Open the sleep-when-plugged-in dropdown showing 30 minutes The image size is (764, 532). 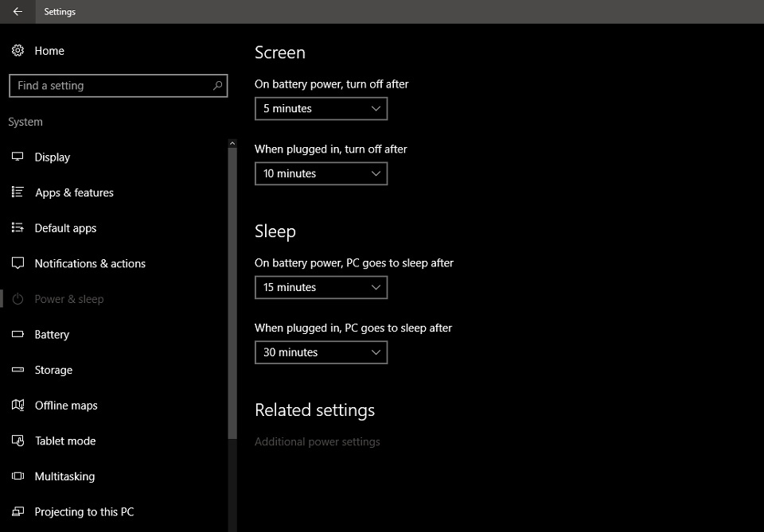click(321, 352)
